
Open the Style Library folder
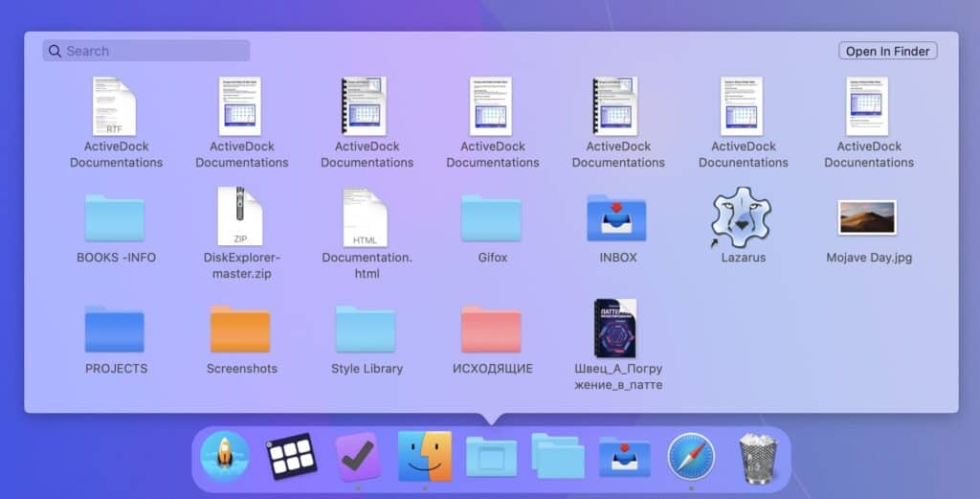point(366,329)
